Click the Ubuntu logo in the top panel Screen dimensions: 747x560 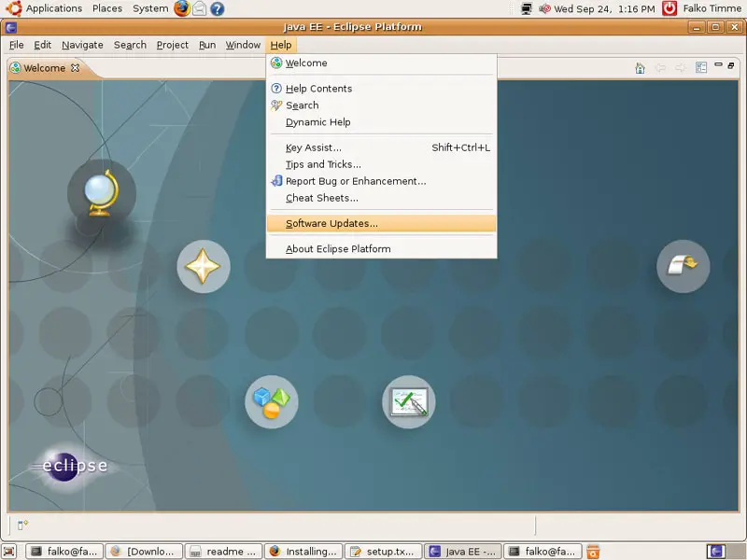pos(13,8)
